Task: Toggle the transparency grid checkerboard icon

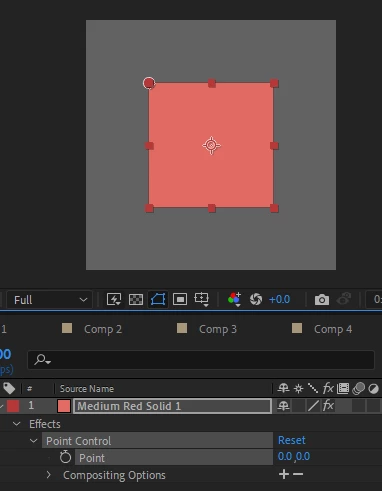Action: pos(136,299)
